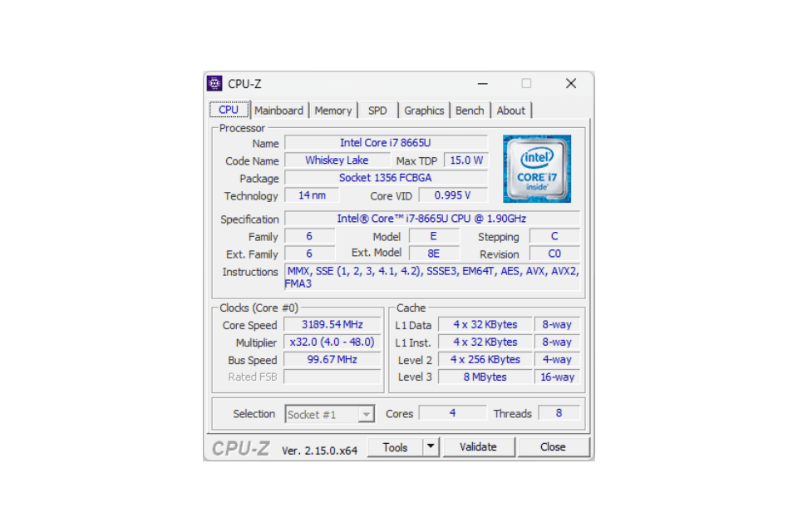Open the Socket #1 selection dropdown
The width and height of the screenshot is (798, 532).
coord(330,414)
